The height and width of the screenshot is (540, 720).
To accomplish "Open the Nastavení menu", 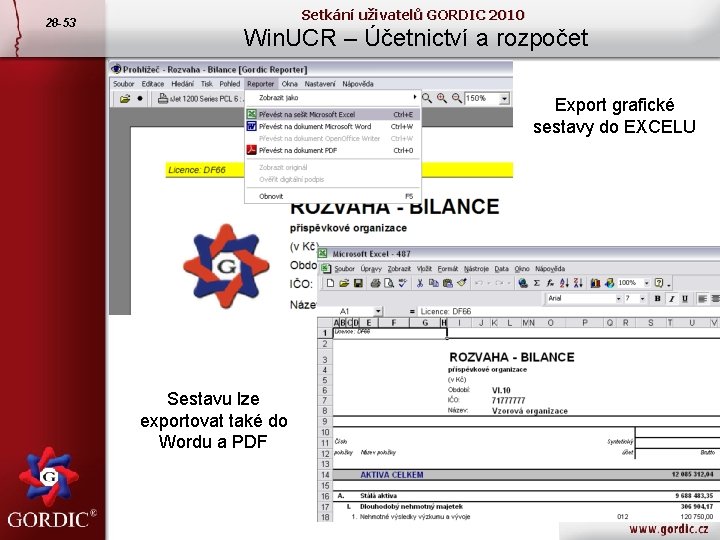I will (x=320, y=84).
